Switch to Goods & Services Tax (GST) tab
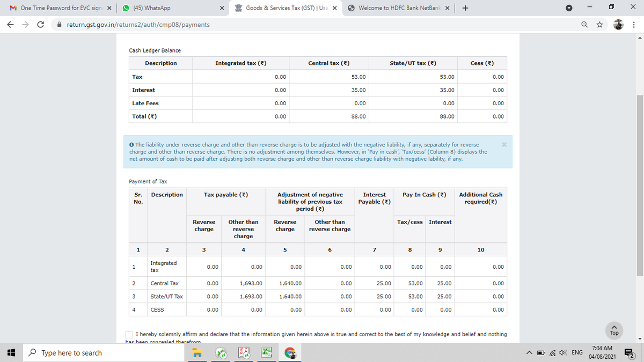This screenshot has height=362, width=644. pos(287,8)
